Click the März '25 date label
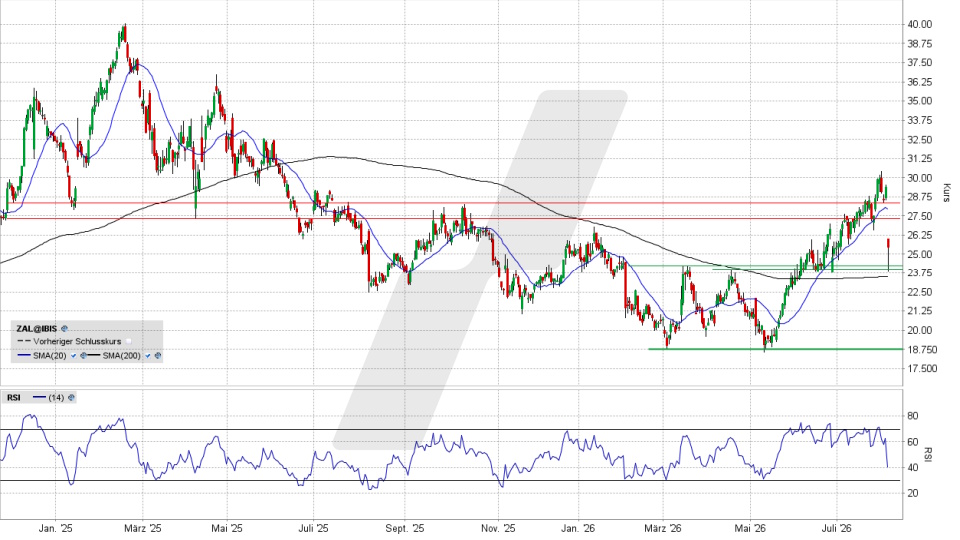Viewport: 960px width, 540px height. [143, 528]
